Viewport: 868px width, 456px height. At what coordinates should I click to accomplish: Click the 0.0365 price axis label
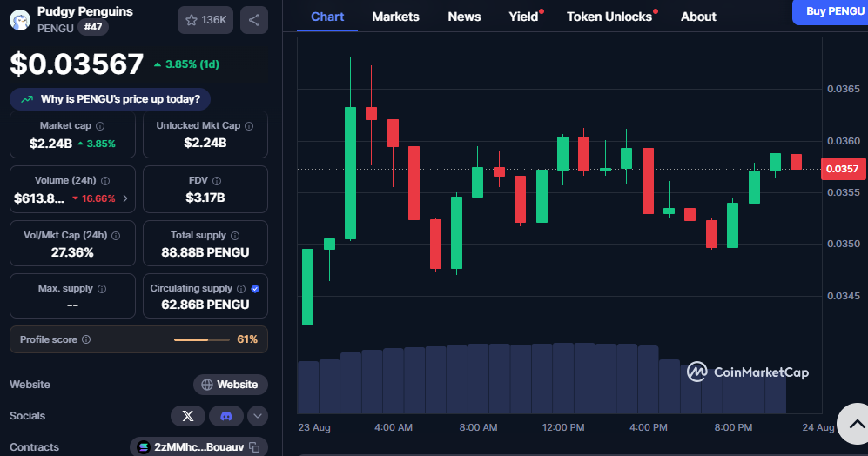844,89
